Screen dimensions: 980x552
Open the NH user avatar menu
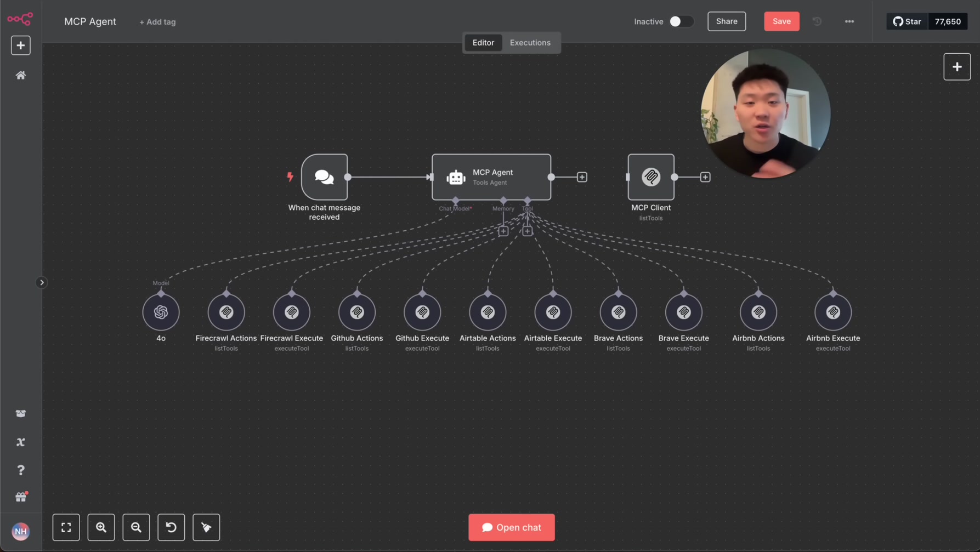point(21,531)
